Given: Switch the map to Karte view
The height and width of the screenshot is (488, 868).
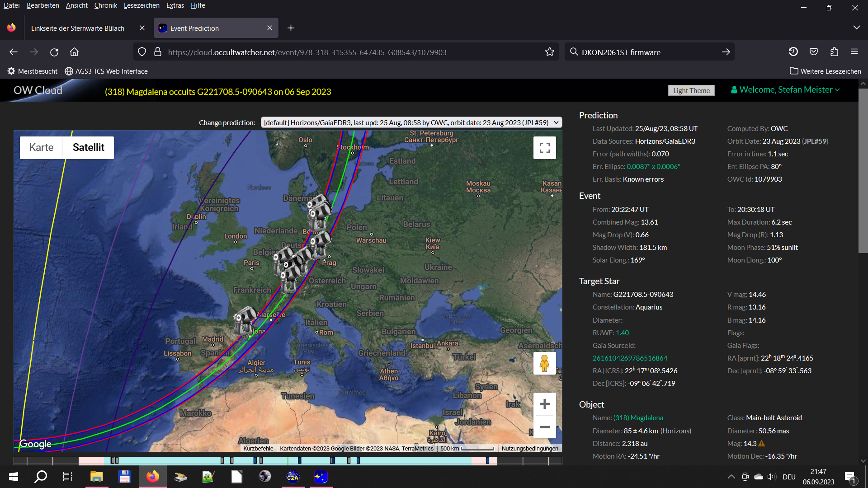Looking at the screenshot, I should pos(41,147).
